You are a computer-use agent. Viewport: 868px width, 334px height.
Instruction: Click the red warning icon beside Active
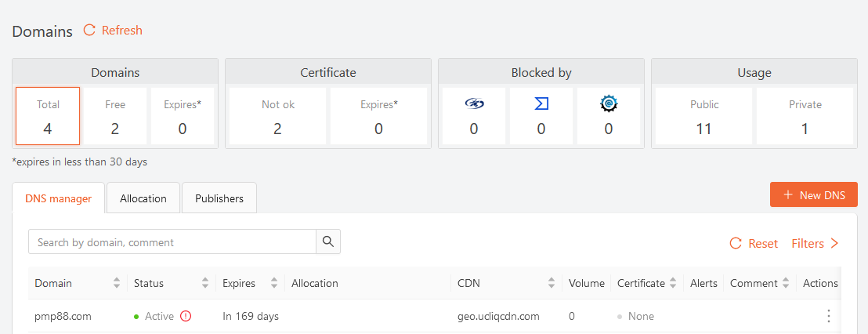tap(186, 316)
